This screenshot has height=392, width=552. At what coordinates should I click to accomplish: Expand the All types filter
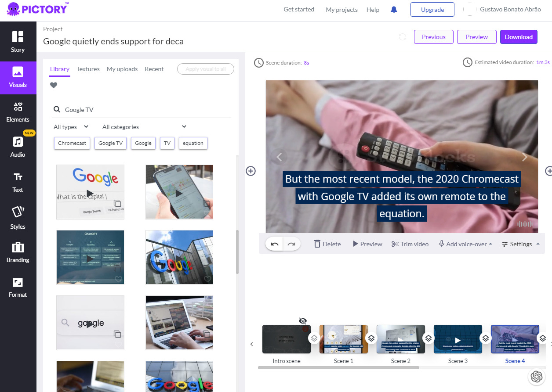pos(71,127)
